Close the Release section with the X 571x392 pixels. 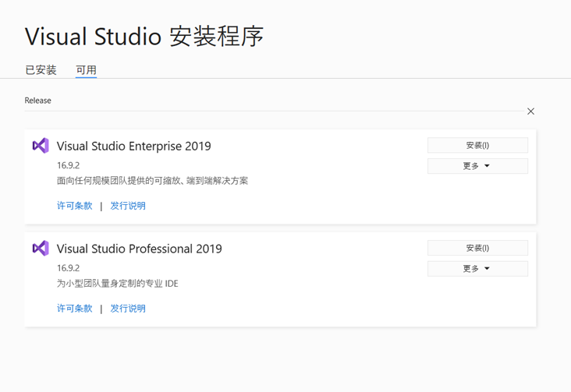click(530, 111)
